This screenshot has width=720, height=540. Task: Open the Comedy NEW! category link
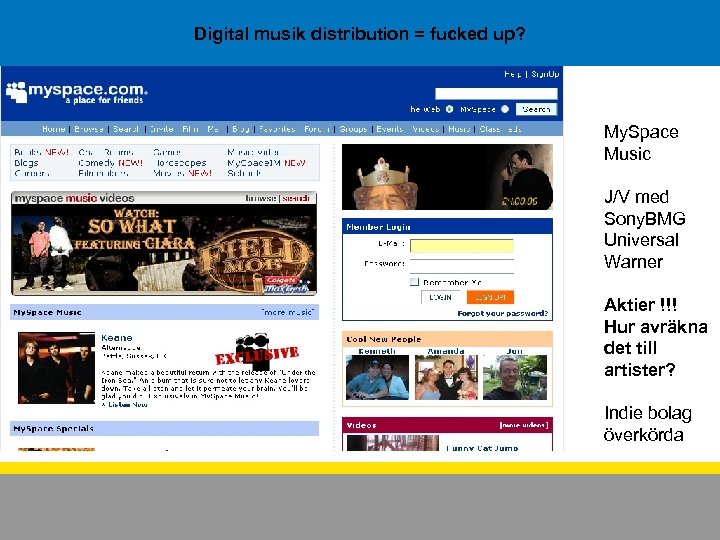(x=110, y=163)
